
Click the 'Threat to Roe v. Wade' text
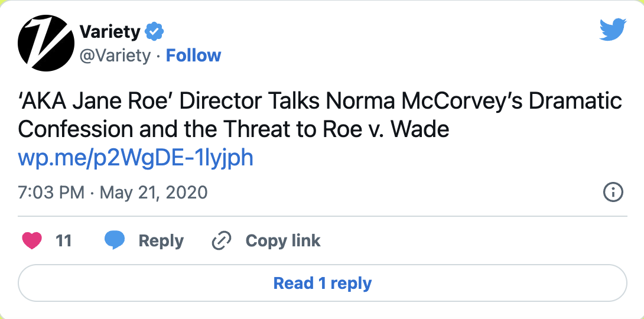[349, 129]
